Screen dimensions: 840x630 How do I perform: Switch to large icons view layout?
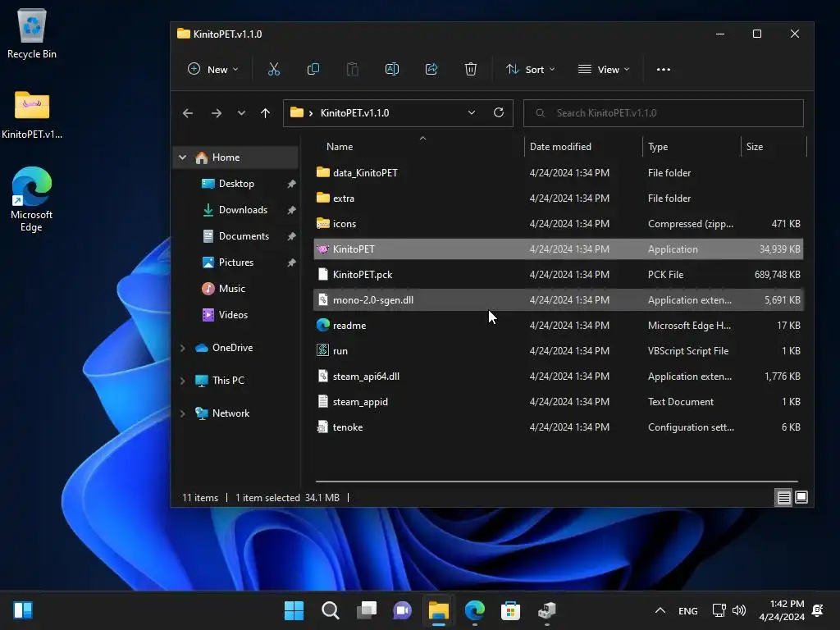(x=801, y=498)
